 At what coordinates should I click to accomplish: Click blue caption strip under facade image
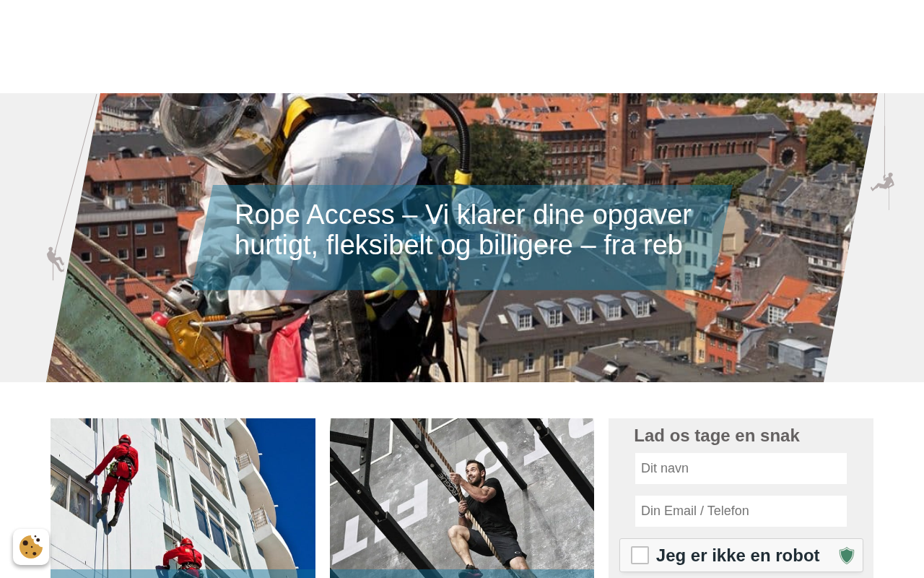point(183,574)
